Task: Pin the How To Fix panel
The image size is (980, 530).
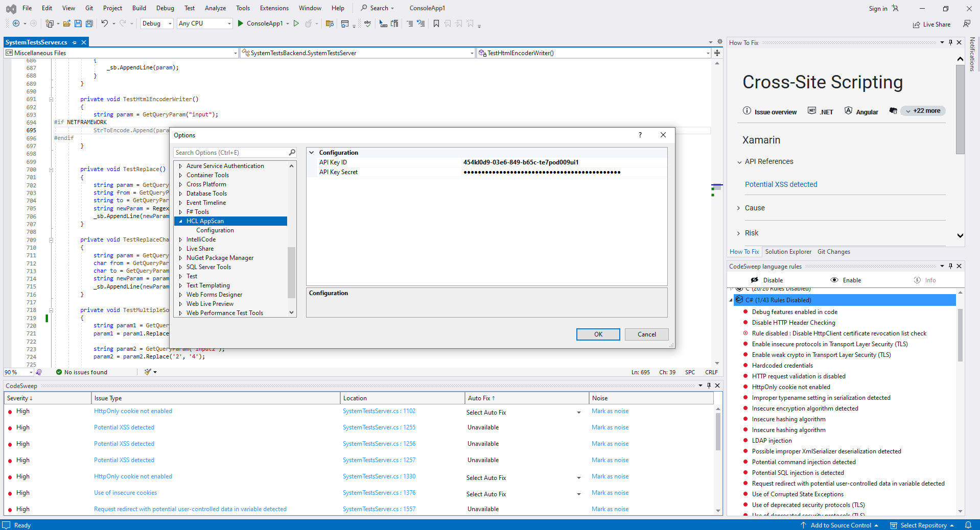Action: tap(951, 42)
